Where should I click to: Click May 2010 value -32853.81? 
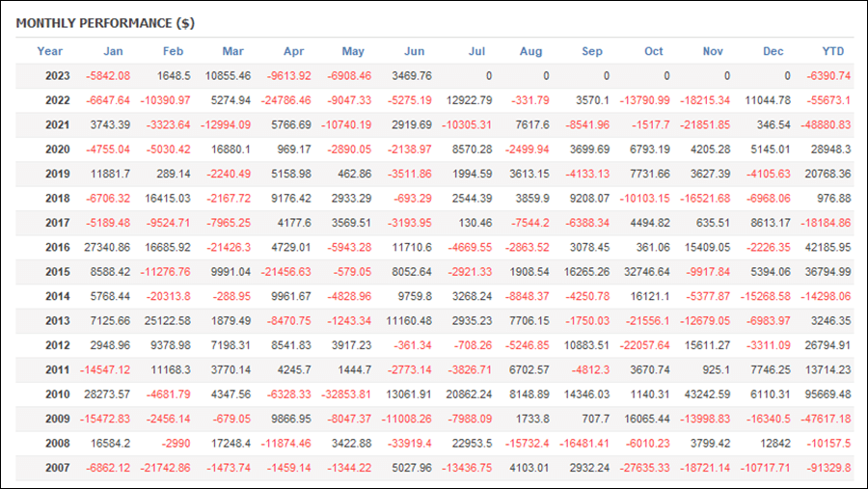click(346, 394)
